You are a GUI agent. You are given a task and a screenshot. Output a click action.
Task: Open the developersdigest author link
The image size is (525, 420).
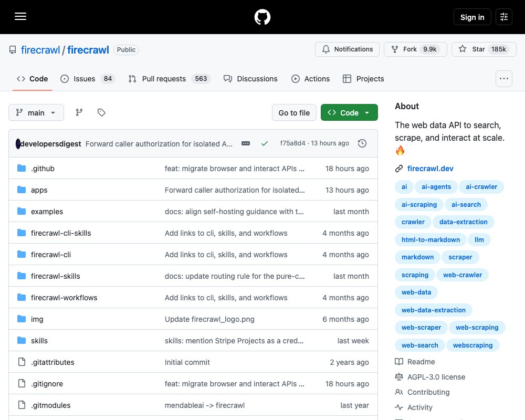50,144
